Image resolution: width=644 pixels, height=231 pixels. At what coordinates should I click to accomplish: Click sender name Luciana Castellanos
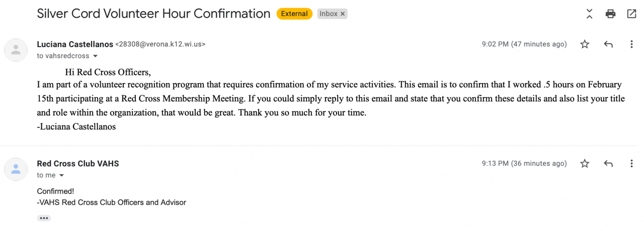coord(75,44)
